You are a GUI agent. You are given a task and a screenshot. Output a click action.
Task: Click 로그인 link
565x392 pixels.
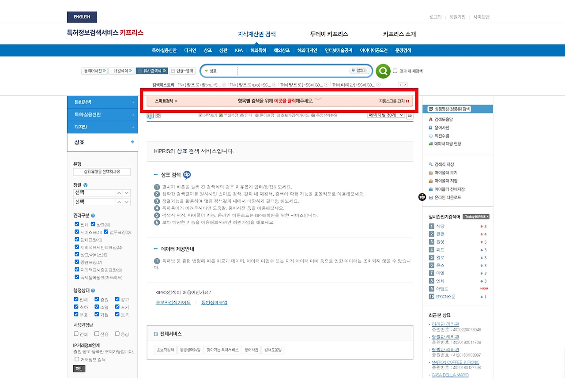(x=435, y=17)
